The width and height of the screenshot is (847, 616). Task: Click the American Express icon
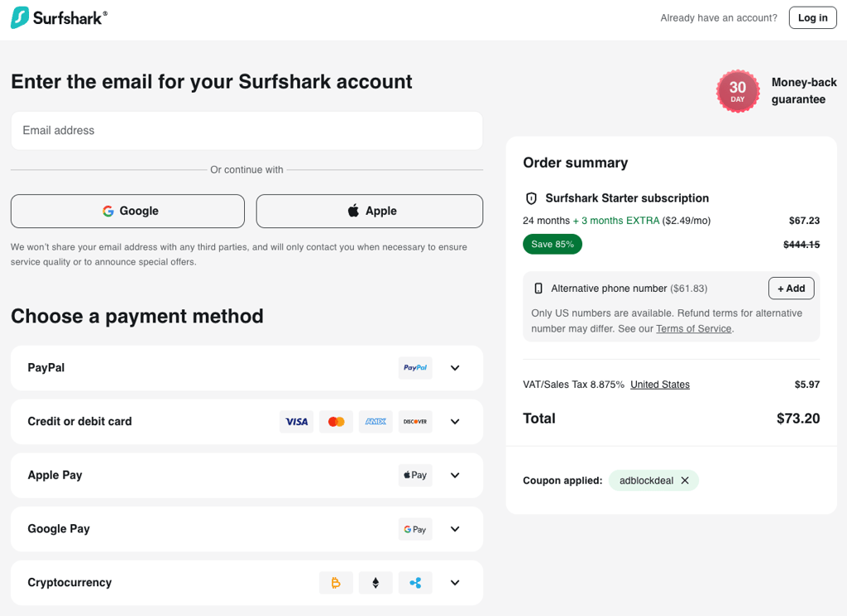click(376, 422)
